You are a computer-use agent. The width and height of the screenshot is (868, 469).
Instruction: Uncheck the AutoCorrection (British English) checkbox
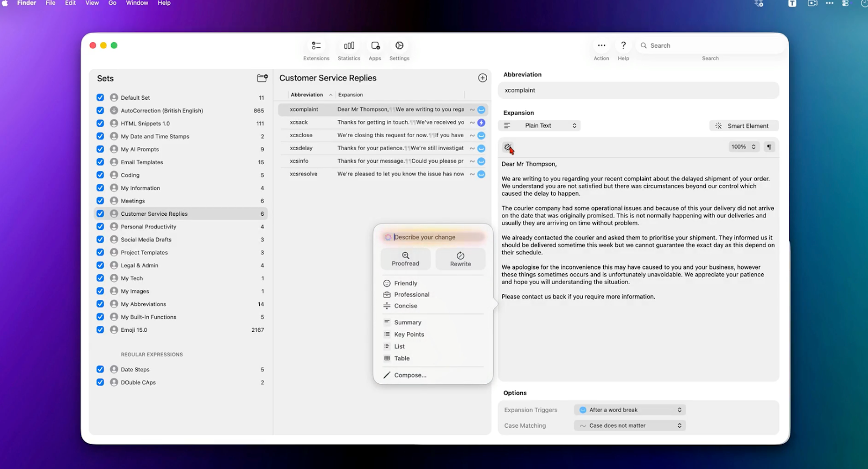[100, 111]
